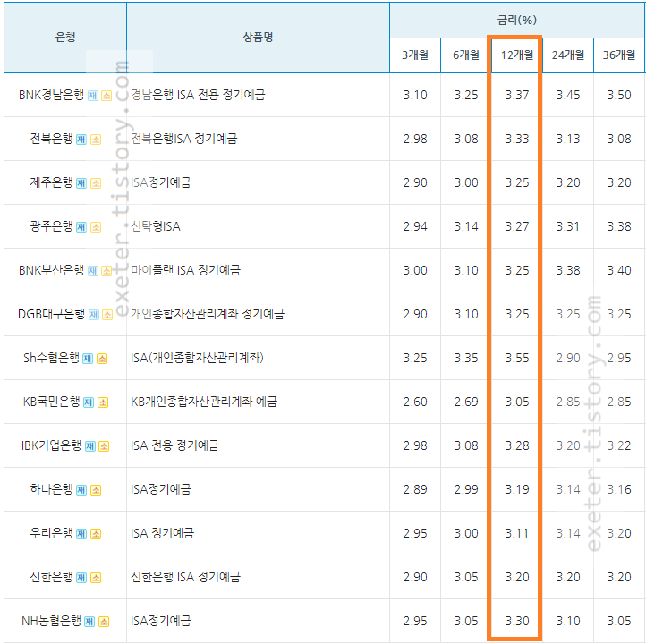
Task: Click the 3.33 rate for 전북은행 12개월
Action: pos(517,139)
